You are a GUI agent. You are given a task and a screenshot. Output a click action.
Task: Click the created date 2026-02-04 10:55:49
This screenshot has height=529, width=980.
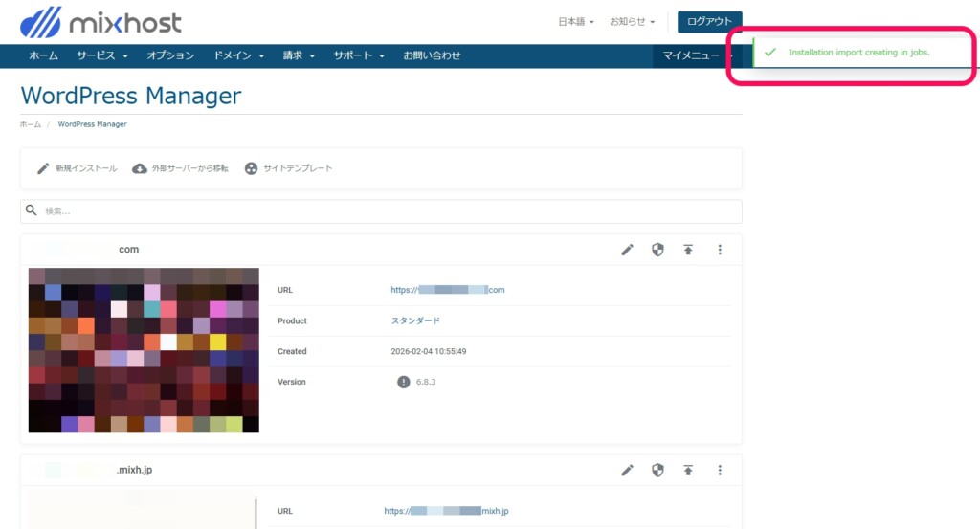pos(429,352)
